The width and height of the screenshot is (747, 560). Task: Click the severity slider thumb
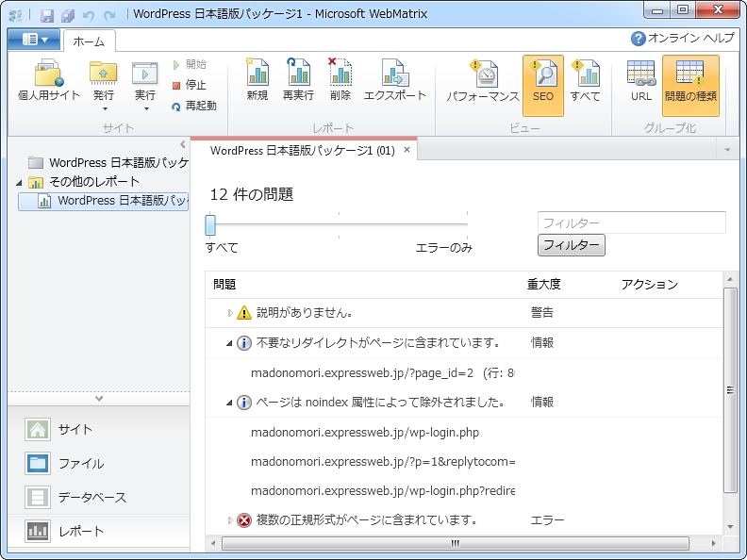tap(210, 224)
